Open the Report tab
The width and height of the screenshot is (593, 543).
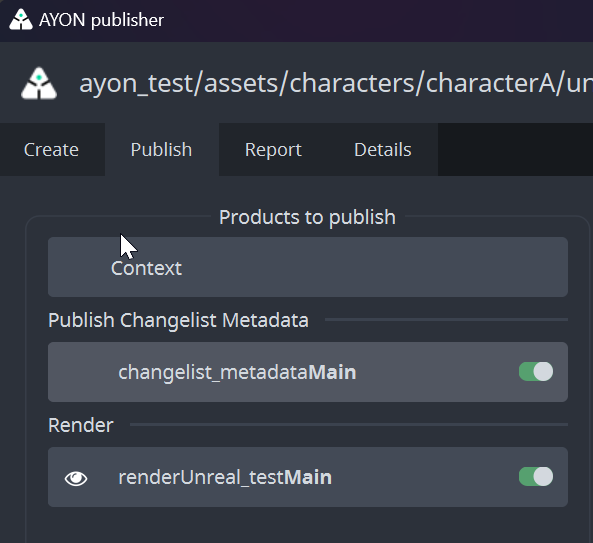pos(273,149)
